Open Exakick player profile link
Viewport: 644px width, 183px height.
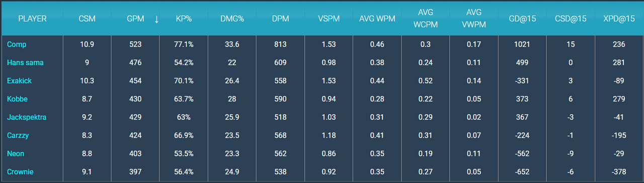(20, 81)
